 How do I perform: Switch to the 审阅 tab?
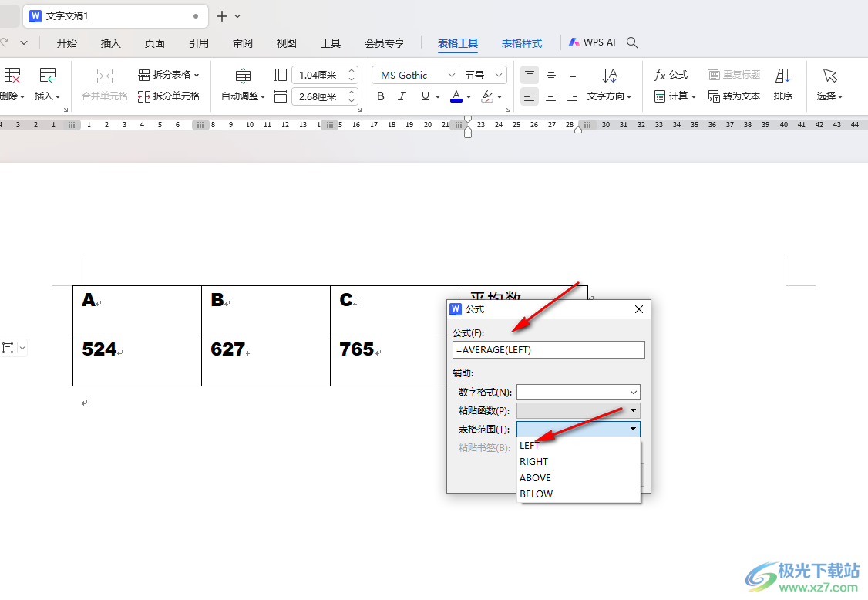click(x=243, y=42)
